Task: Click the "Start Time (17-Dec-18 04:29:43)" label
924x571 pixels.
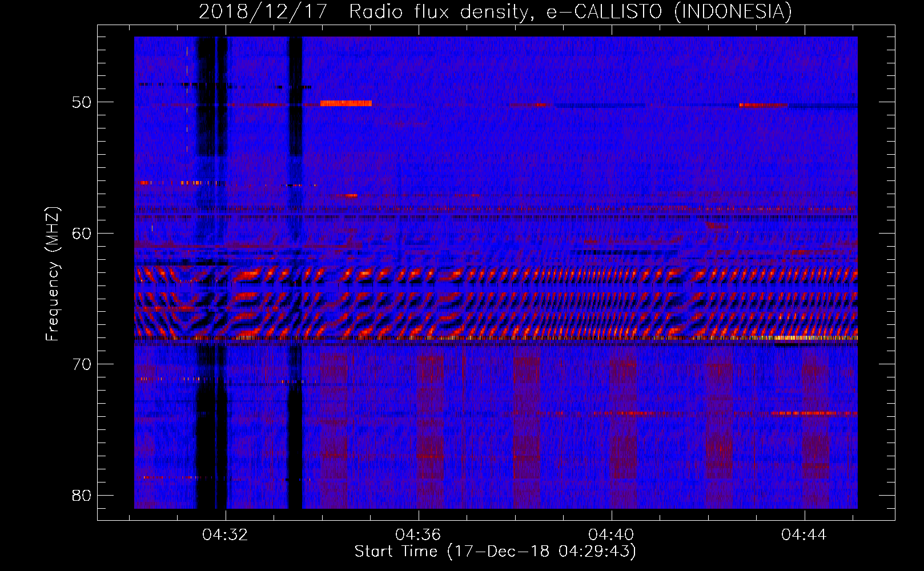Action: click(x=495, y=552)
